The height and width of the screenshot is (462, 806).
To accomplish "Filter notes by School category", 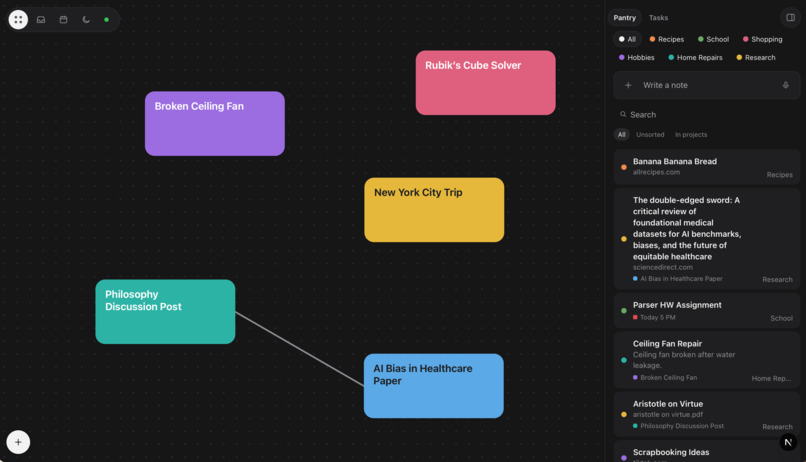I will (x=713, y=39).
